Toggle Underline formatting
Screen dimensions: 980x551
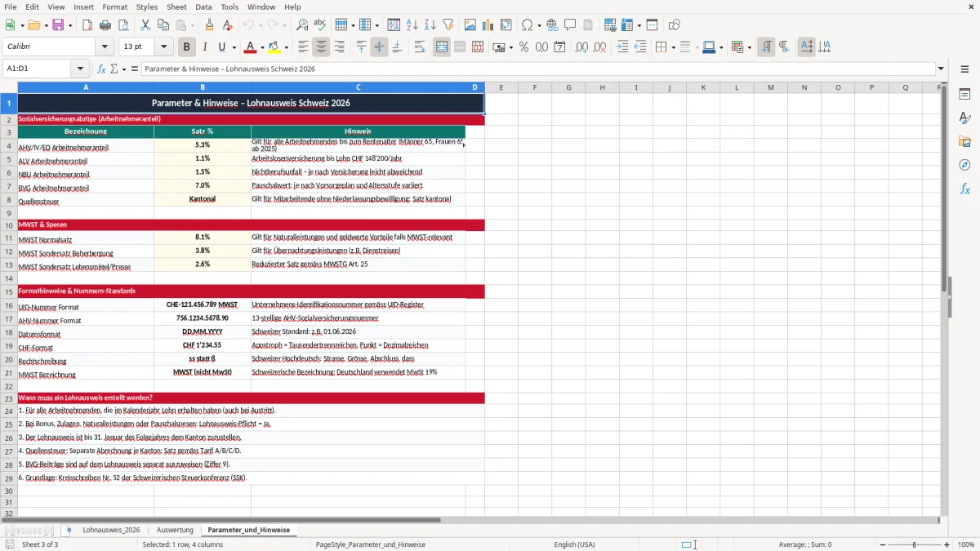[x=222, y=47]
